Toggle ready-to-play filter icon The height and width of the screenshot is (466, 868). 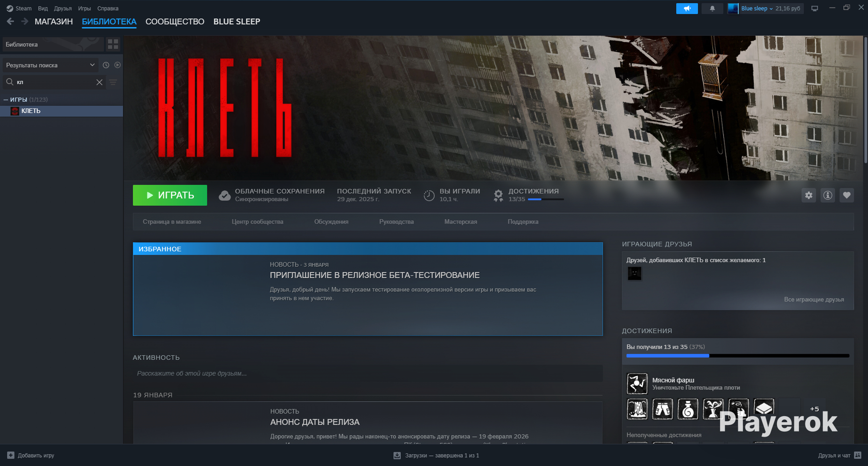(x=118, y=65)
